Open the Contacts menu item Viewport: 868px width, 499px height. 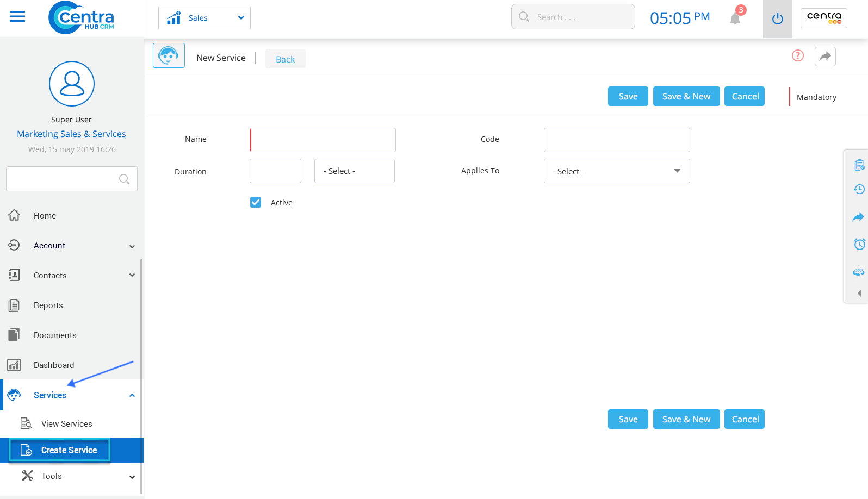[x=50, y=276]
